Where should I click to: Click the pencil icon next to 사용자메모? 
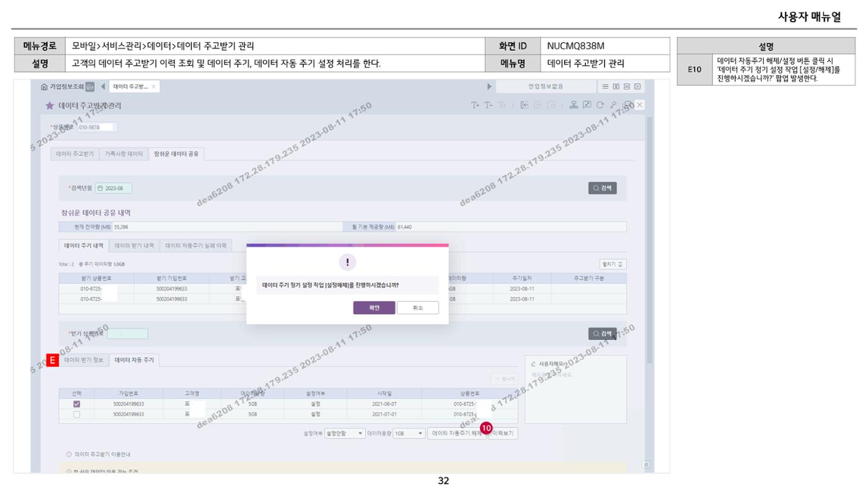click(x=534, y=363)
